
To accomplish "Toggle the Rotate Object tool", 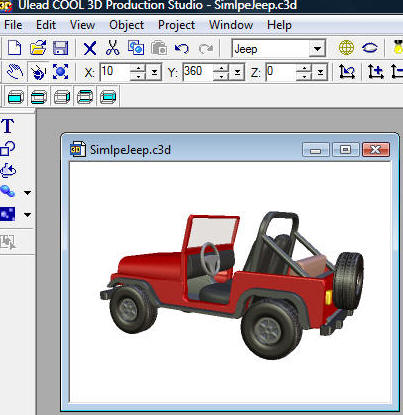I will coord(38,72).
